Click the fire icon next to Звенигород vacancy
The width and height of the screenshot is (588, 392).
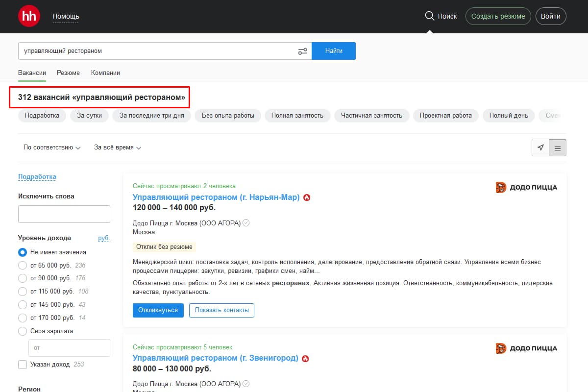click(306, 358)
